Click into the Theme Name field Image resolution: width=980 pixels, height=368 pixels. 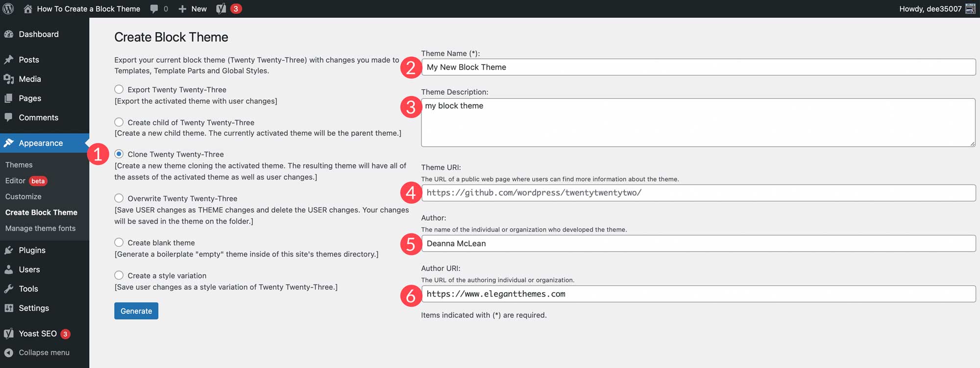698,67
